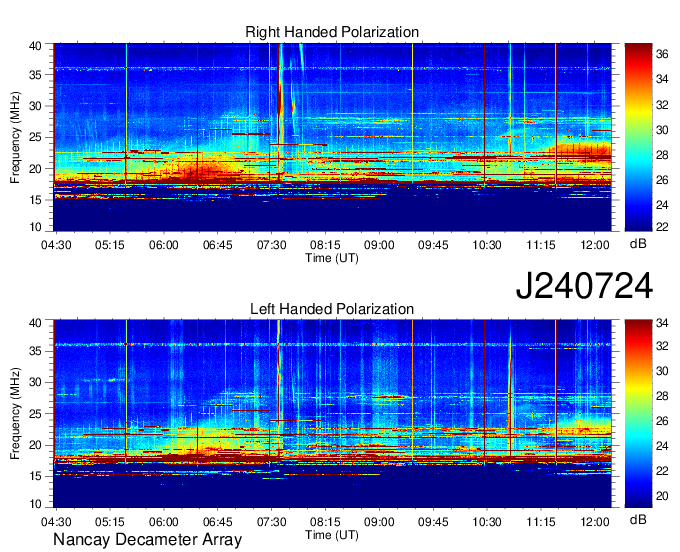Screen dimensions: 680x552
Task: Click the 25 MHz frequency tick of Right Handed plot
Action: pyautogui.click(x=35, y=137)
